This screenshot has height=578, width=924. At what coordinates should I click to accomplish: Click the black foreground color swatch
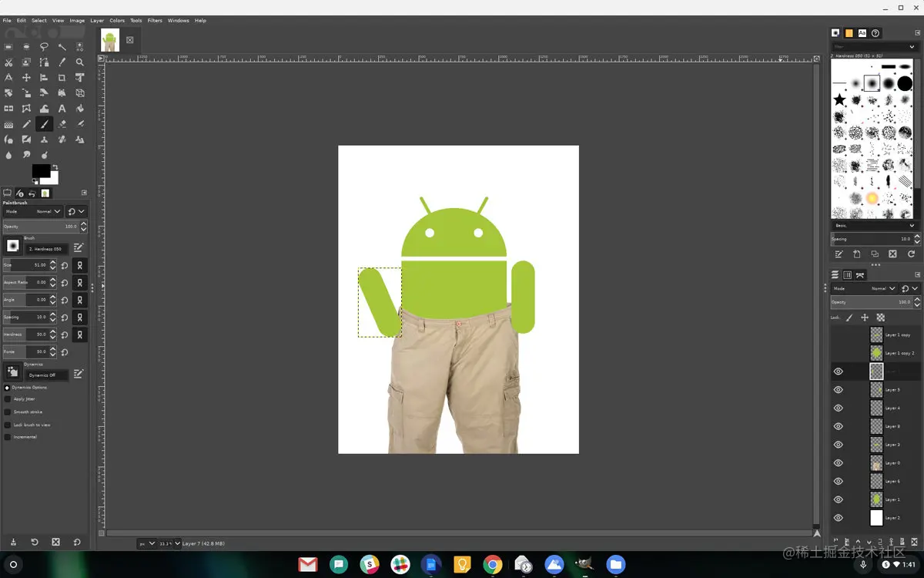coord(40,170)
